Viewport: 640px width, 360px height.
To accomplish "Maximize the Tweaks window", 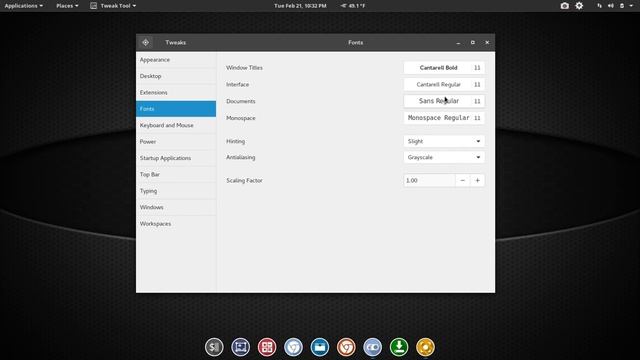I will click(473, 42).
